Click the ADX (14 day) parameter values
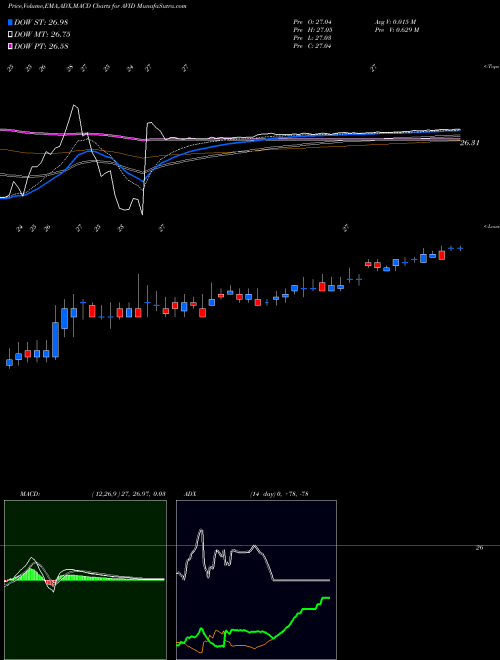 (x=278, y=494)
